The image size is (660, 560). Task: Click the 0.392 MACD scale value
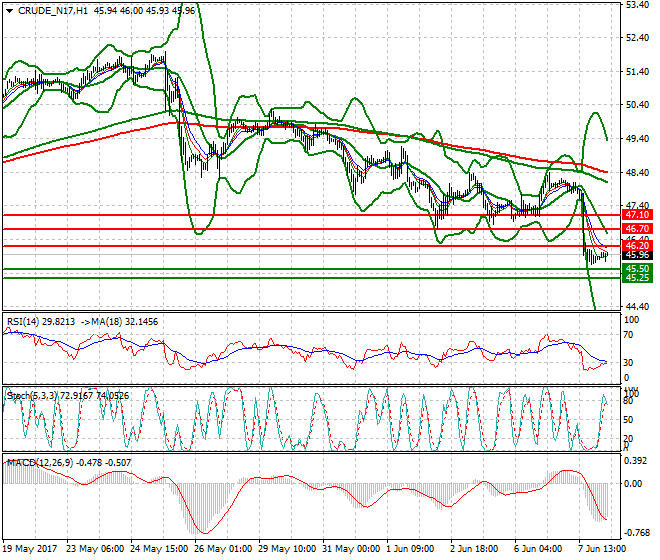636,461
